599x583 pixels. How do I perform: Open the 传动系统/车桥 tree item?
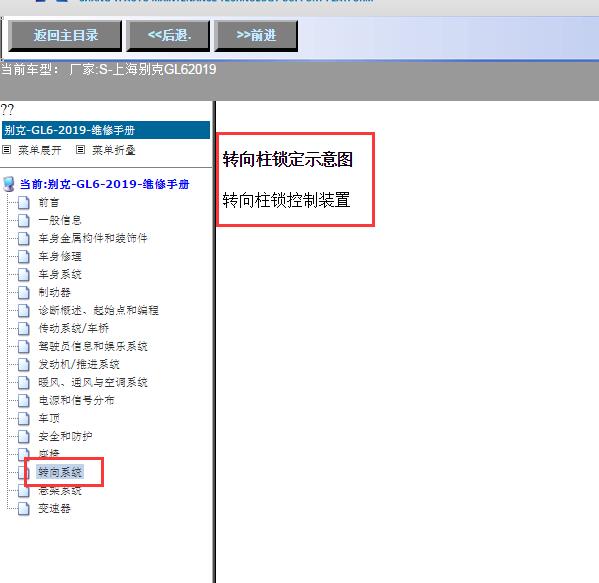point(73,328)
